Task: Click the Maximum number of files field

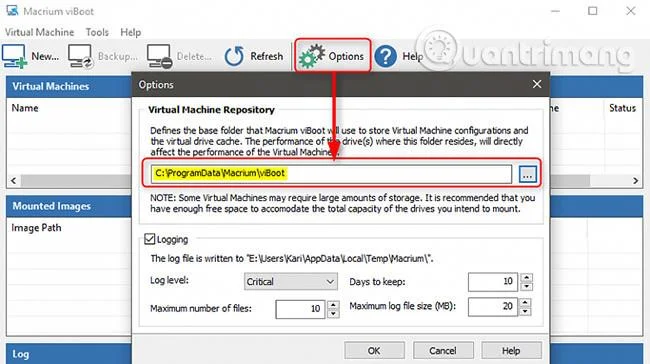Action: click(x=300, y=309)
